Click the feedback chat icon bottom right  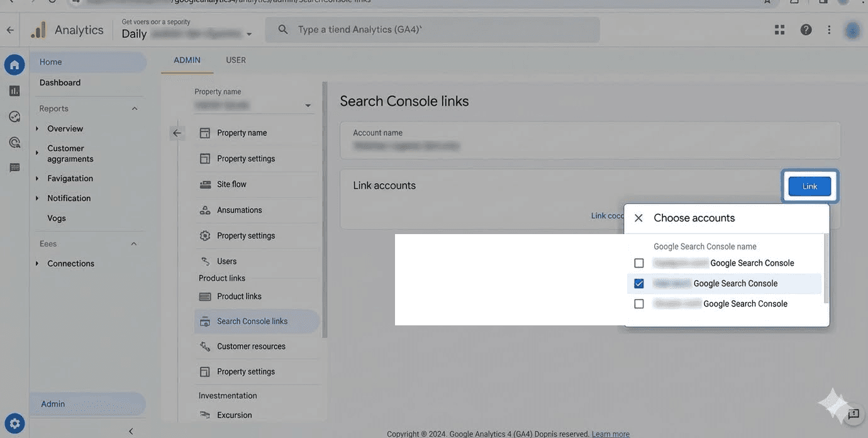[x=853, y=414]
